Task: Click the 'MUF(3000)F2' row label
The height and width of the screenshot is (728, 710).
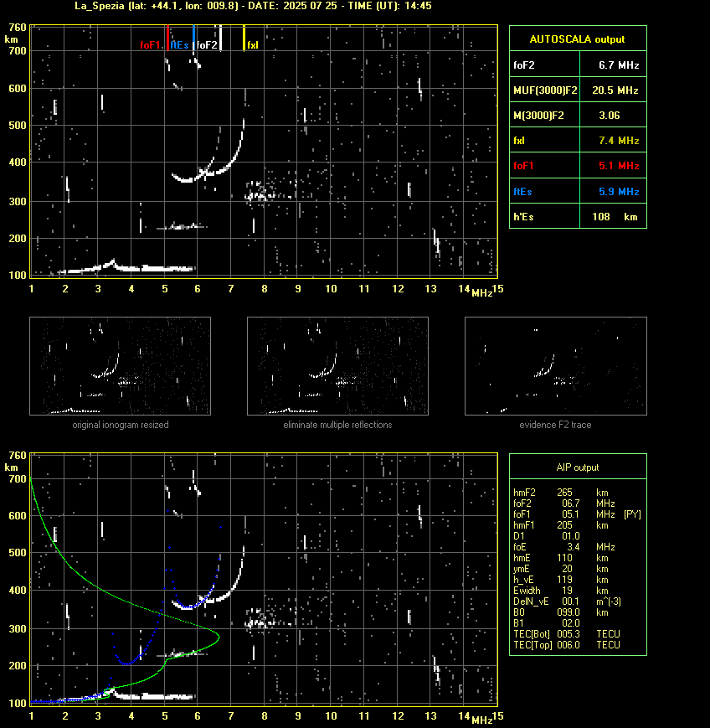Action: (x=545, y=90)
